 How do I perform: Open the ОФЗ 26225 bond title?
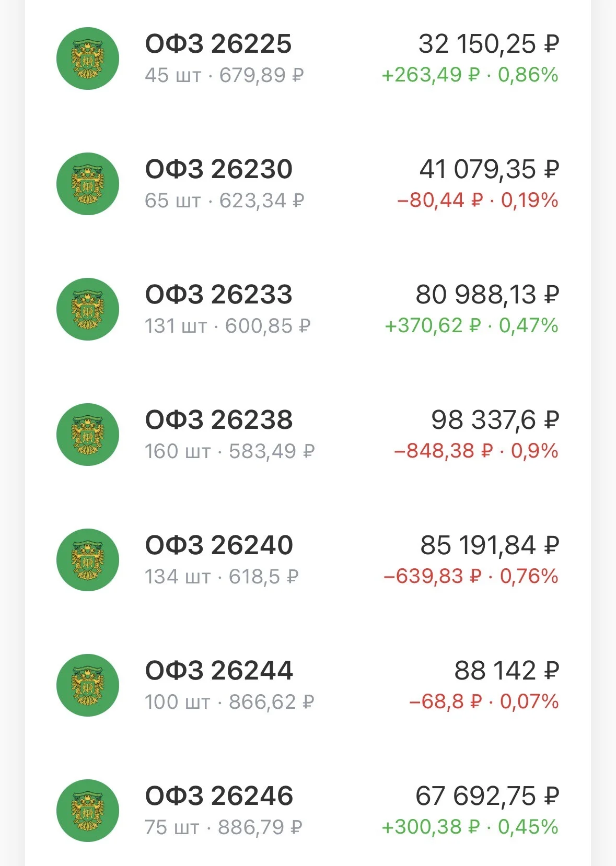(x=218, y=44)
